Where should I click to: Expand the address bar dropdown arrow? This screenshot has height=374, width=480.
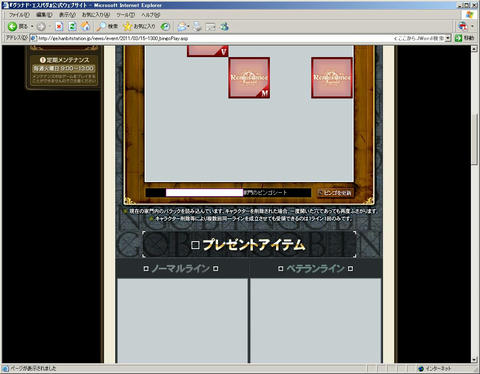tap(448, 38)
